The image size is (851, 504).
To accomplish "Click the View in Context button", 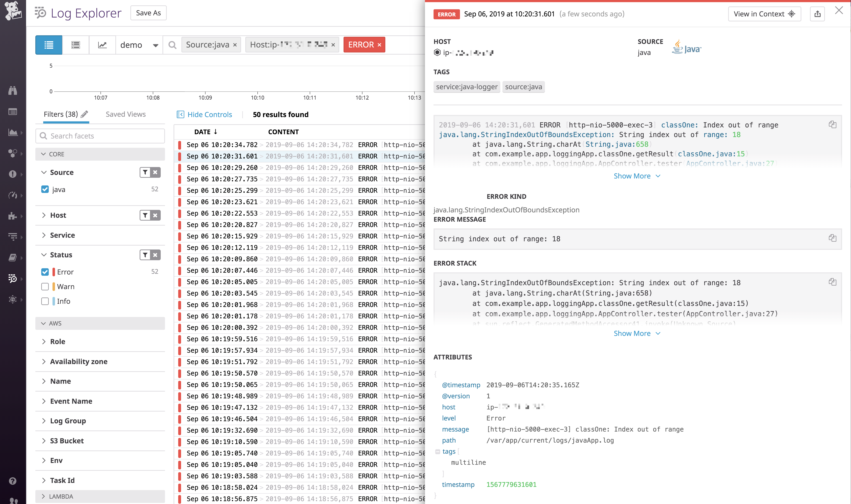I will (764, 14).
